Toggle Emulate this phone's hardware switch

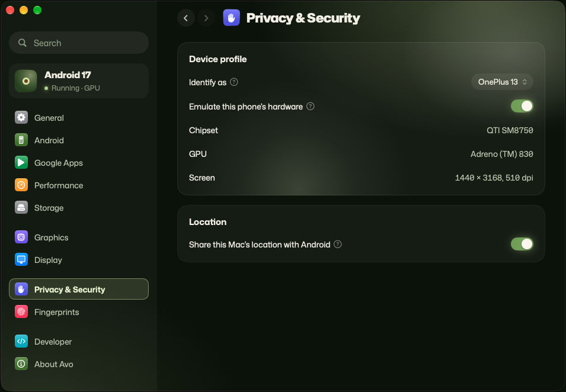tap(522, 106)
